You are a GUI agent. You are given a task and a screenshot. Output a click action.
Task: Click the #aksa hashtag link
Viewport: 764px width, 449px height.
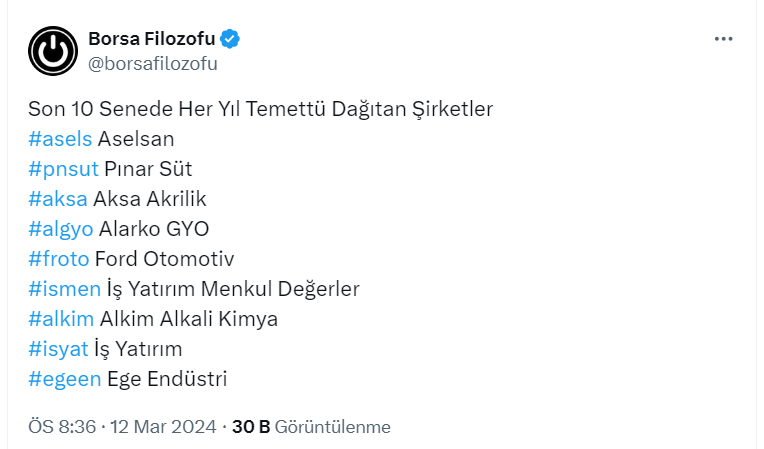[x=57, y=199]
